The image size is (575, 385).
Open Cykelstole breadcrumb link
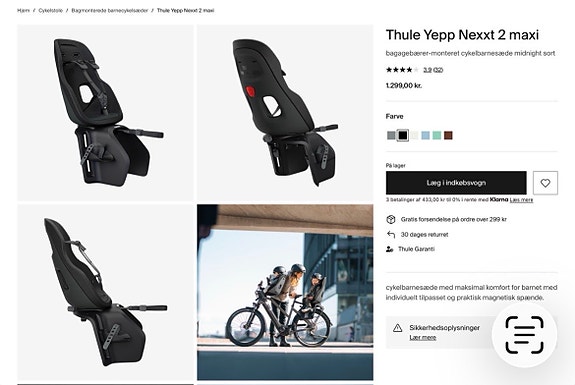click(51, 10)
